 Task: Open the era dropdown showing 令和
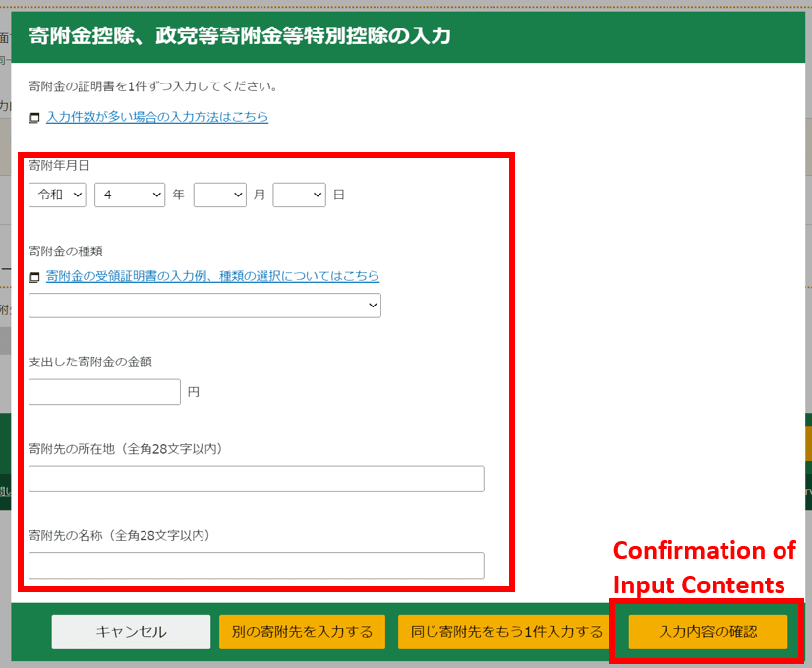pos(57,195)
